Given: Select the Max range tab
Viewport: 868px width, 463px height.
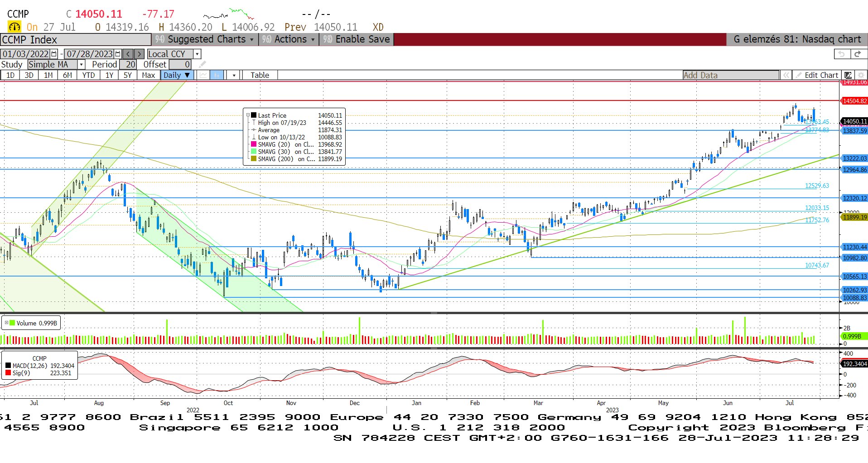Looking at the screenshot, I should (x=148, y=75).
